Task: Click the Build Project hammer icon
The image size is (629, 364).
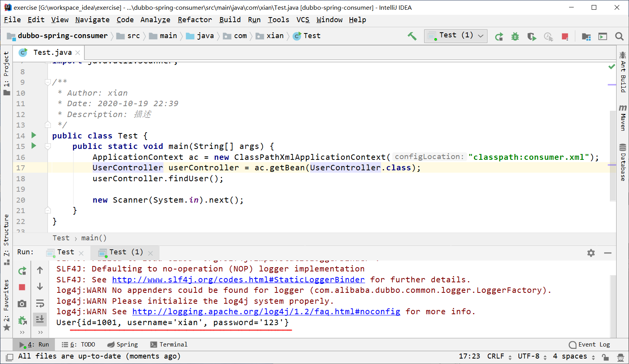Action: (412, 36)
